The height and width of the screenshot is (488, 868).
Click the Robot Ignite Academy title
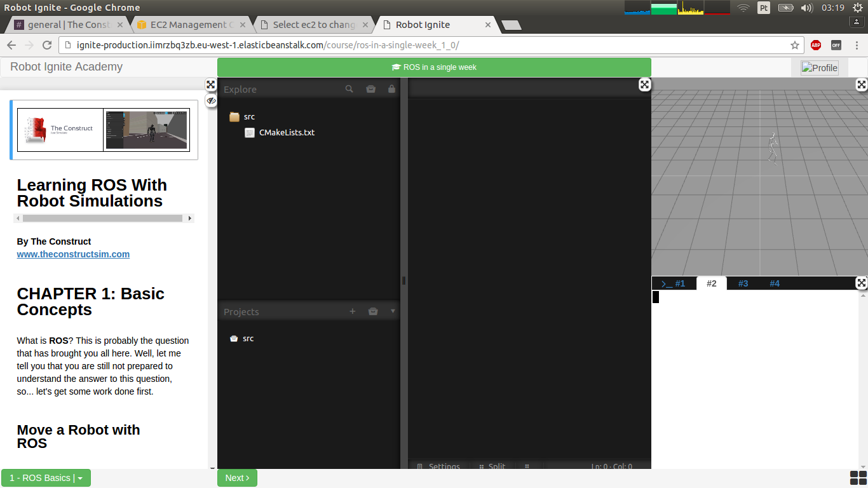(x=66, y=67)
